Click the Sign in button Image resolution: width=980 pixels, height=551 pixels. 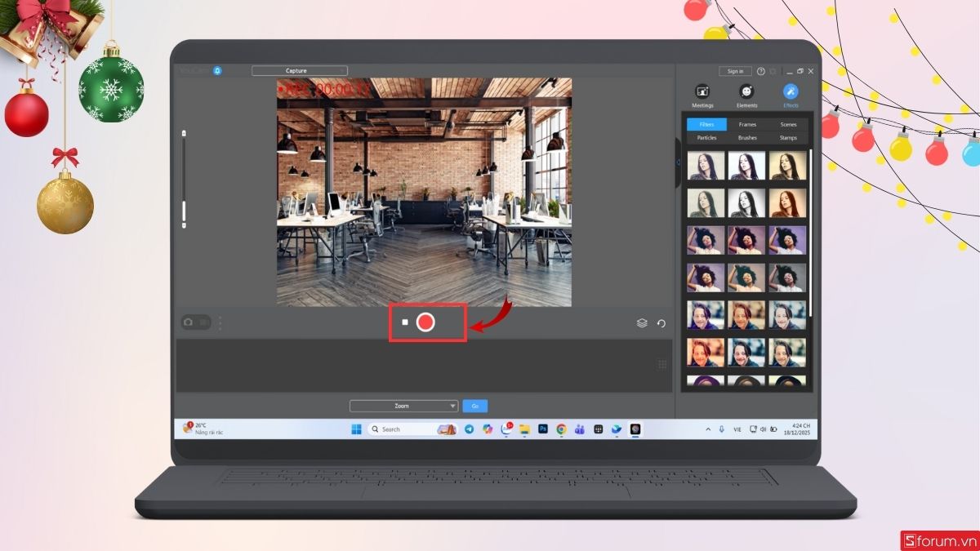734,71
